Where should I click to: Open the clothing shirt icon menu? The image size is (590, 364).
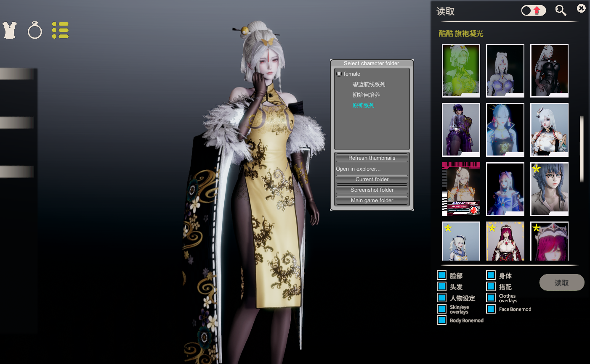point(10,30)
